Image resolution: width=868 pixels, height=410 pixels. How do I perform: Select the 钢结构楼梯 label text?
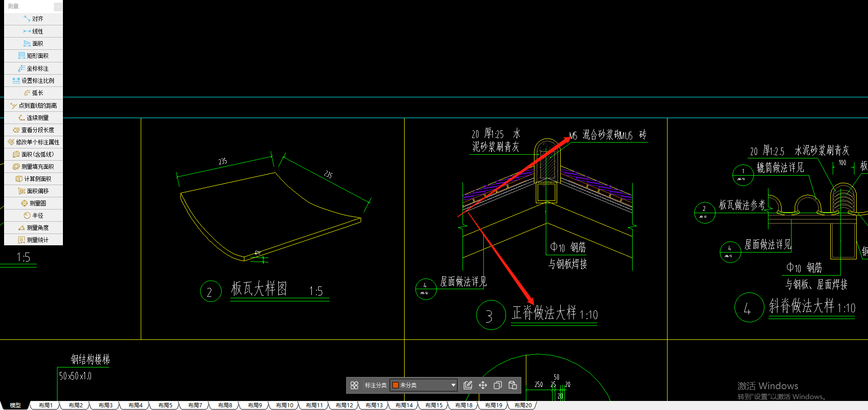91,359
